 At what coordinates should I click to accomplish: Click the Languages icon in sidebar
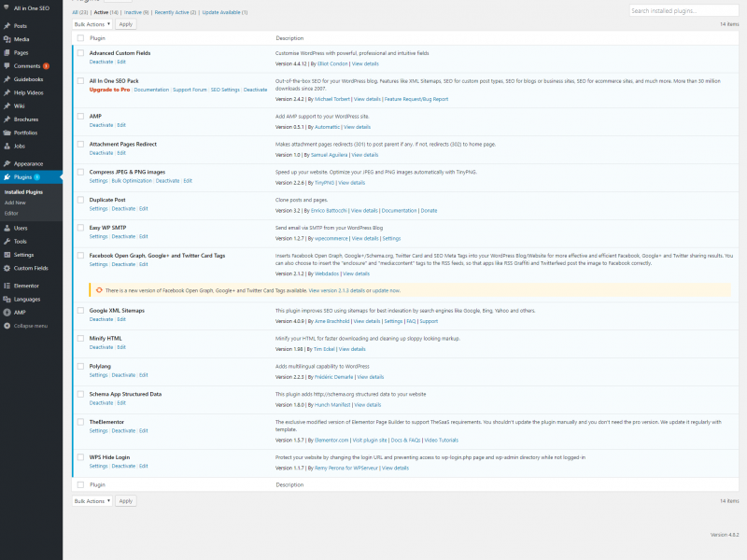7,299
